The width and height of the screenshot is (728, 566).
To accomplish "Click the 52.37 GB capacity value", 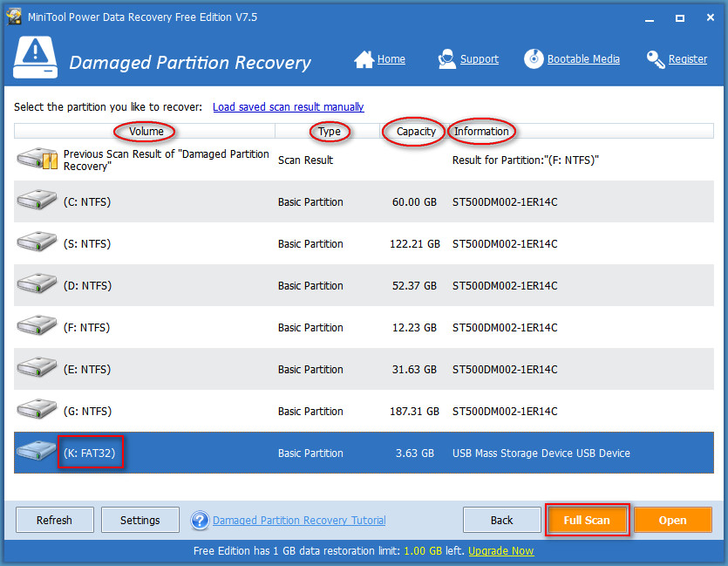I will (x=414, y=285).
